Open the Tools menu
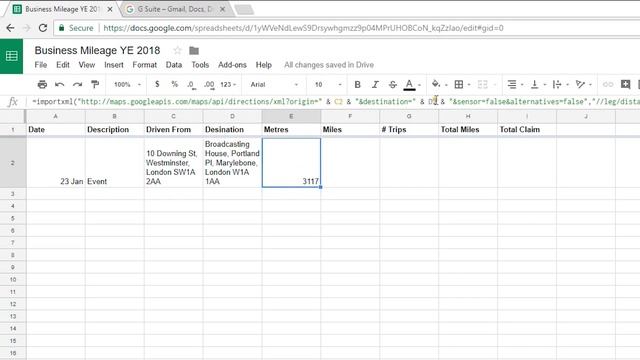 point(200,65)
